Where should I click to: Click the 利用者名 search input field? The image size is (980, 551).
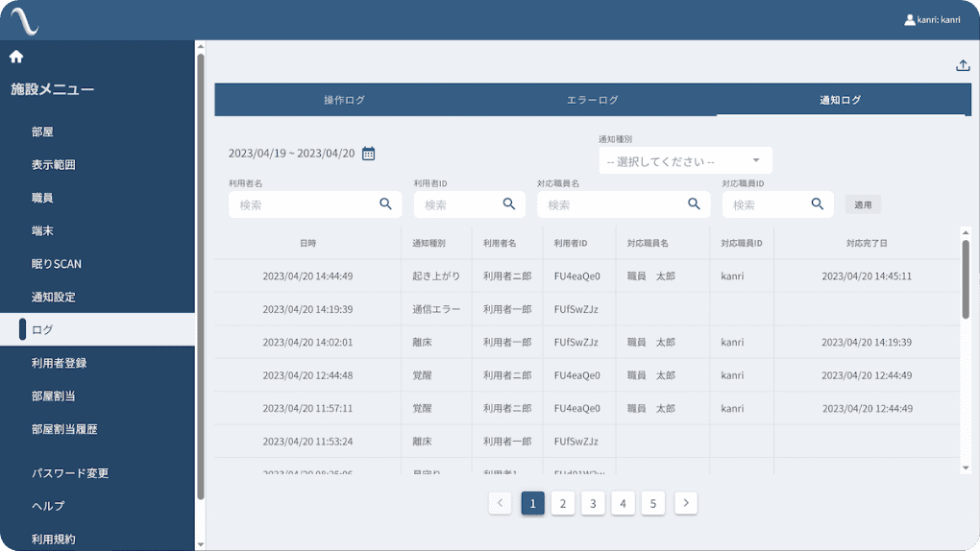click(x=303, y=204)
